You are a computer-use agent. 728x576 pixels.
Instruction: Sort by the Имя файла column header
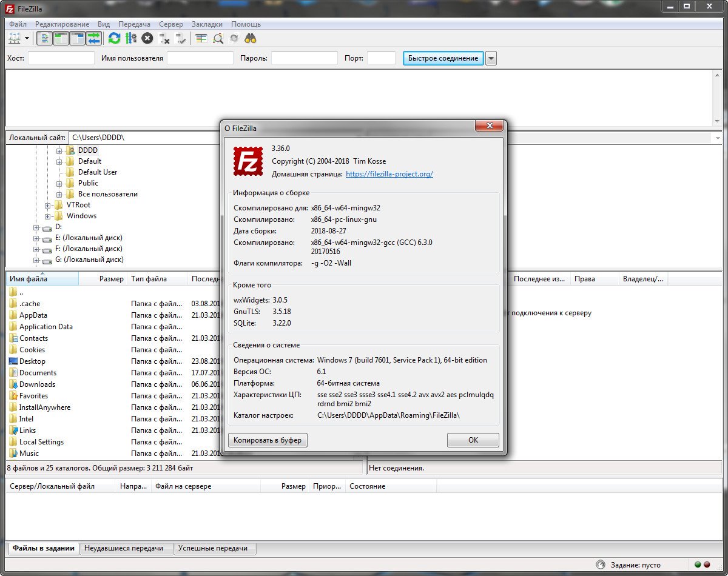[x=42, y=279]
